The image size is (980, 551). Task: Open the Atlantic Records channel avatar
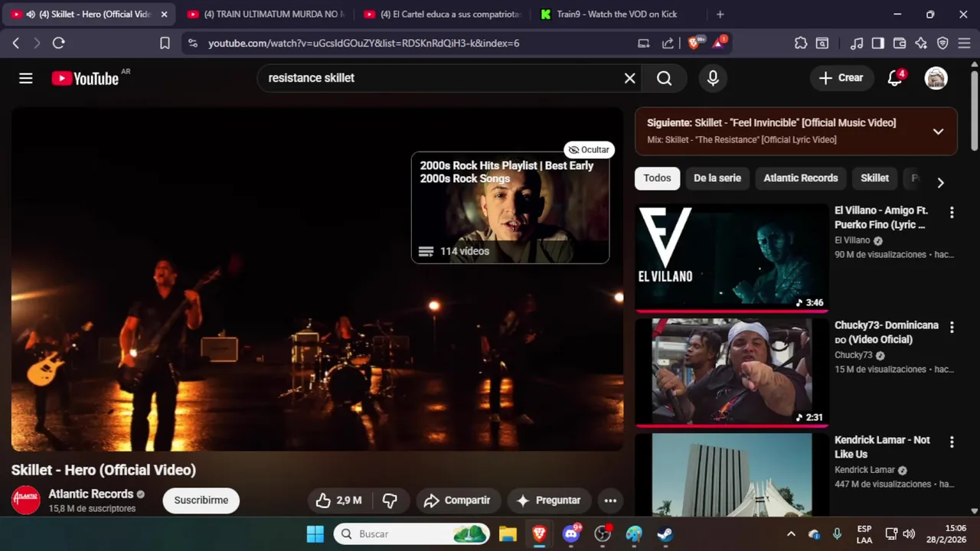pos(26,500)
